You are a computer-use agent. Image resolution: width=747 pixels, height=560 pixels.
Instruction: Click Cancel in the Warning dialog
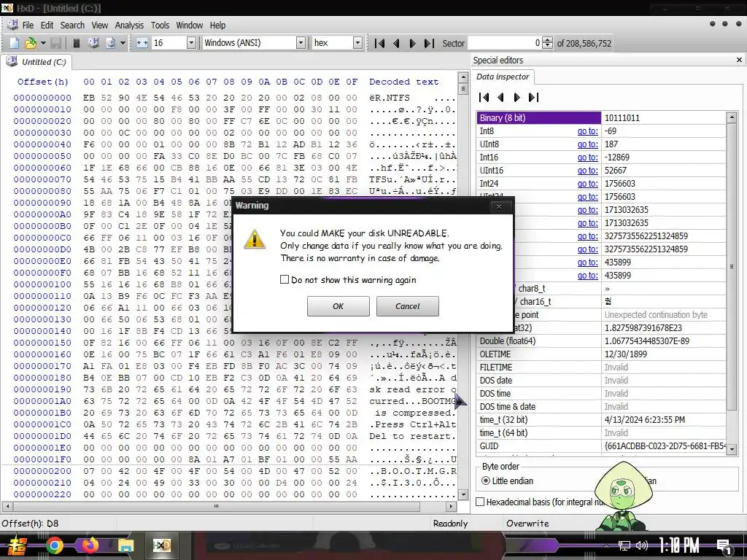tap(407, 306)
